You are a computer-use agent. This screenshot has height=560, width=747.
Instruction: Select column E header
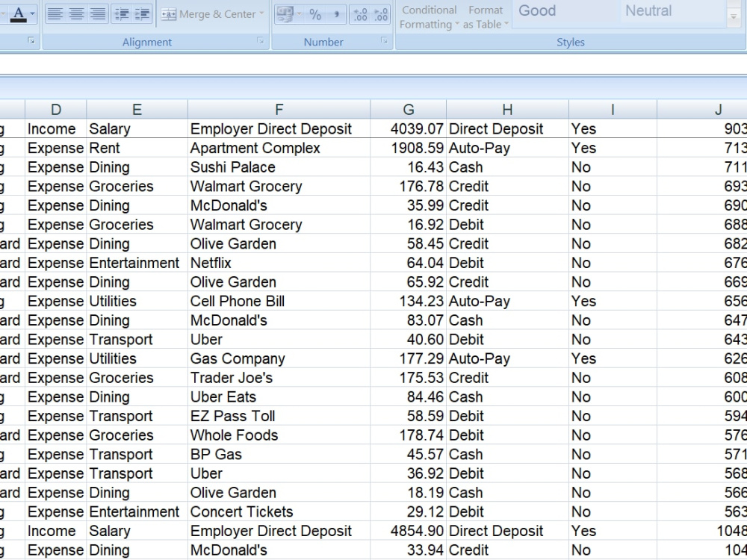137,110
